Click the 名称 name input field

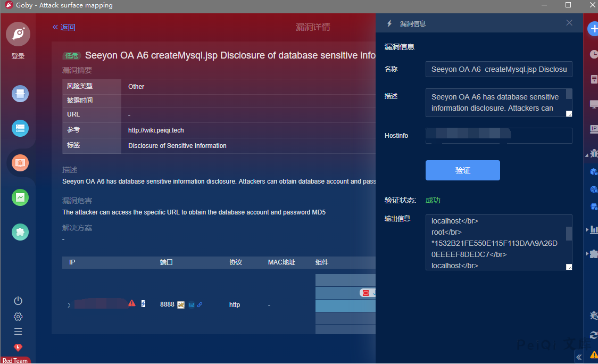tap(499, 69)
